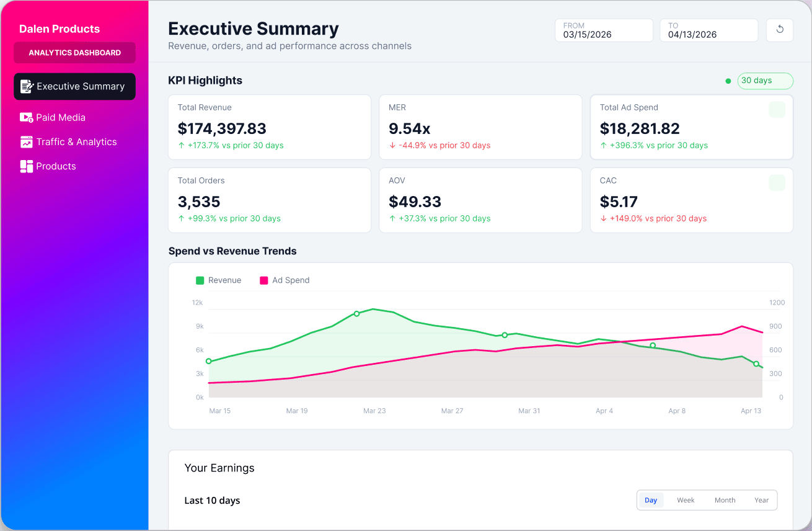Click the TO date field 04/13/2026
Screen dimensions: 812x531
click(708, 30)
